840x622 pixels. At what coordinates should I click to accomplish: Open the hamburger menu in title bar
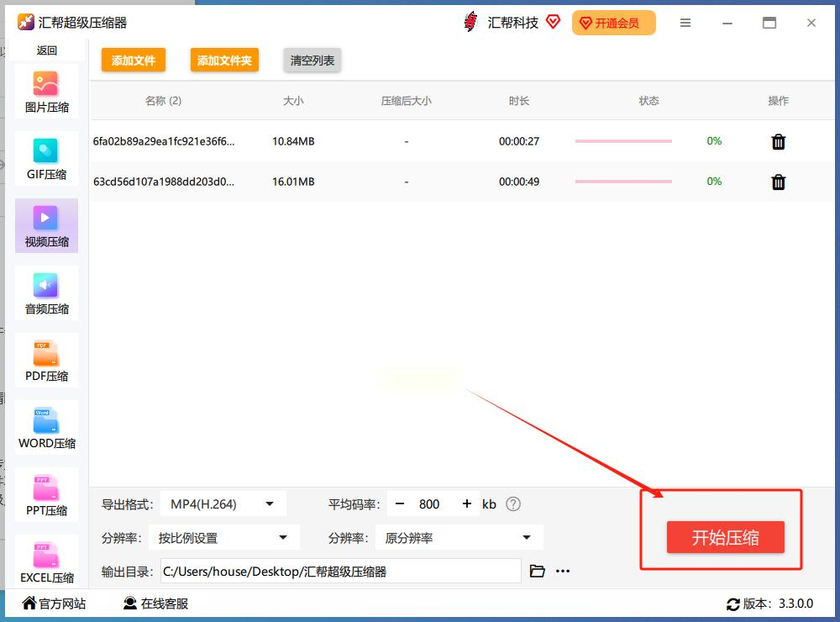(x=685, y=23)
